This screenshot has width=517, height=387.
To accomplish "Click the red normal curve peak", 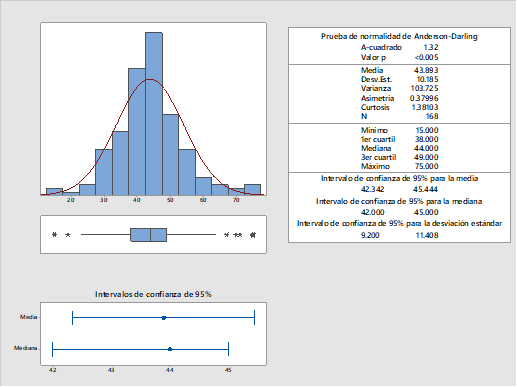I will [x=150, y=79].
